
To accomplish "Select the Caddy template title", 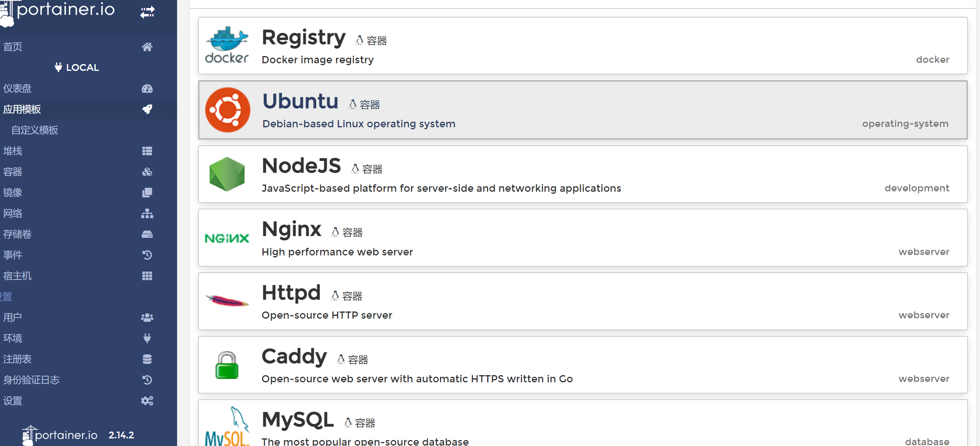I will tap(294, 357).
